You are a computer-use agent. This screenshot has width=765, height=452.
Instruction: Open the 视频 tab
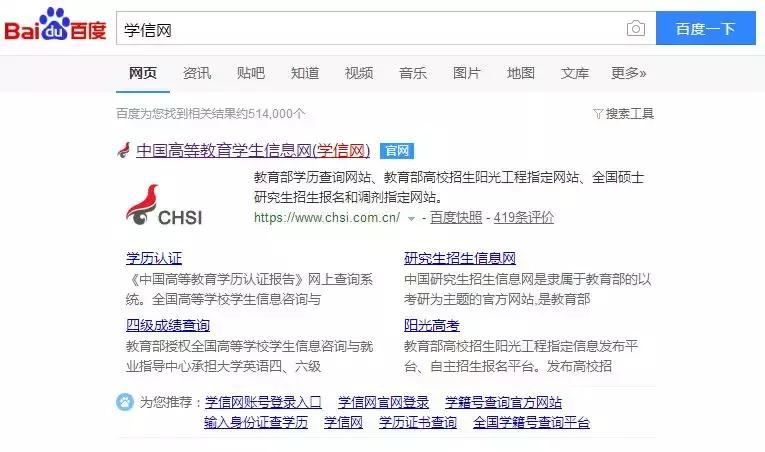point(359,73)
